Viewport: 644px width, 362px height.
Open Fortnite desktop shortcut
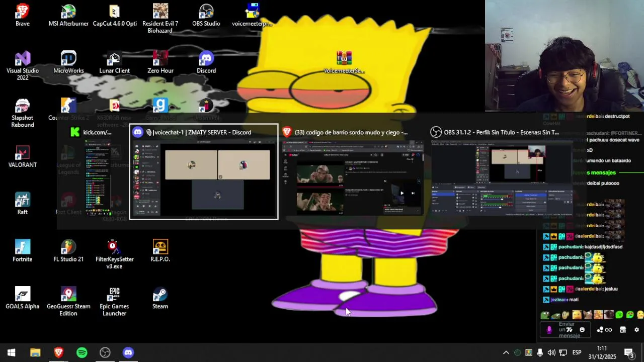pos(22,251)
